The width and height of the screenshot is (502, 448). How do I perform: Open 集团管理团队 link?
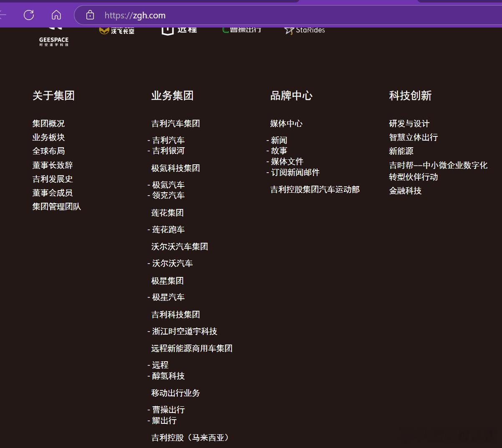(x=57, y=206)
